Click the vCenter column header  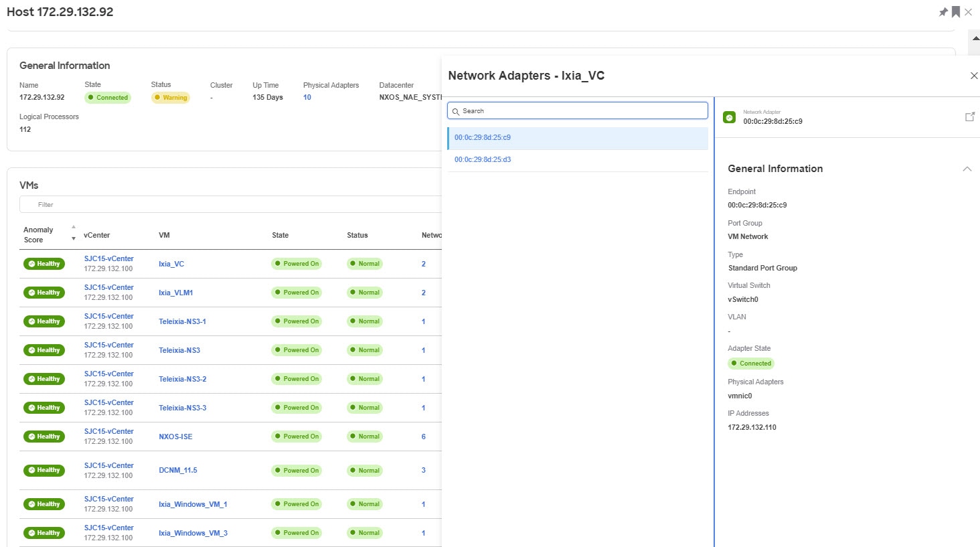point(97,235)
